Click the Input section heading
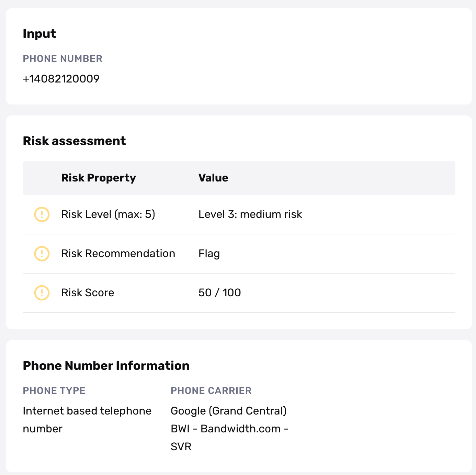 tap(39, 34)
